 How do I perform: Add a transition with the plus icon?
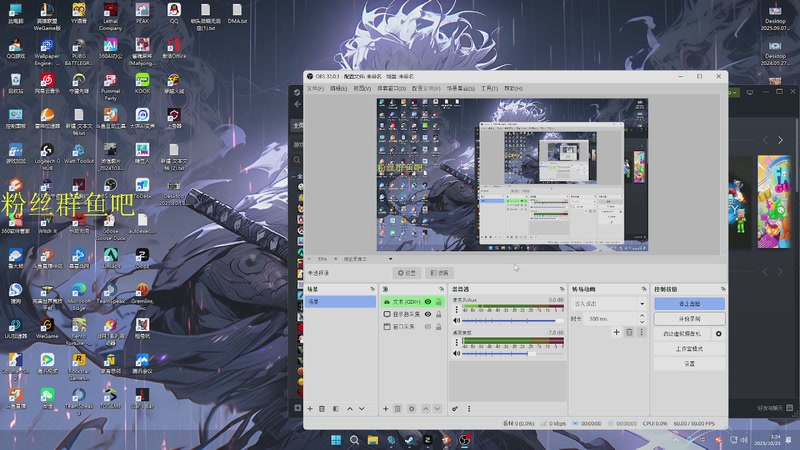pyautogui.click(x=616, y=332)
